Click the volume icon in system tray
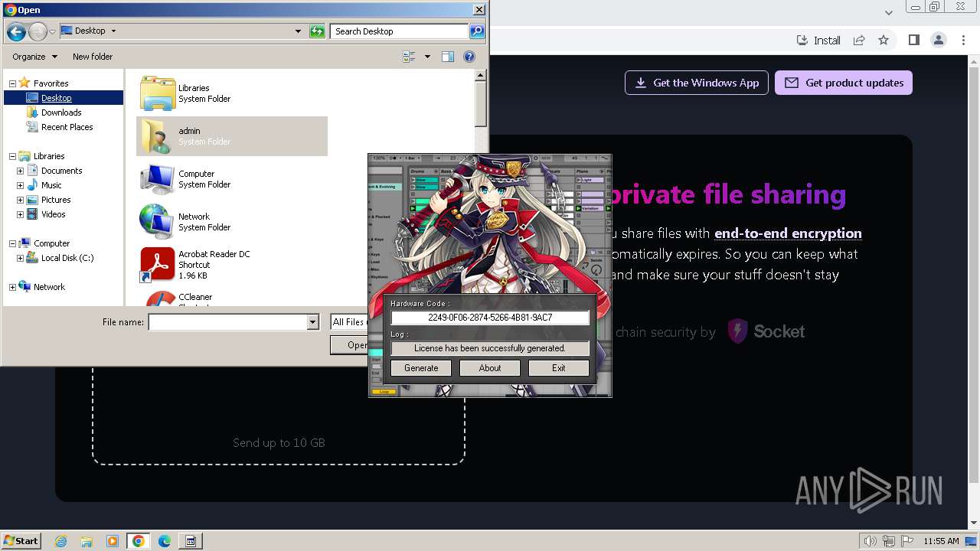The width and height of the screenshot is (980, 551). tap(871, 541)
